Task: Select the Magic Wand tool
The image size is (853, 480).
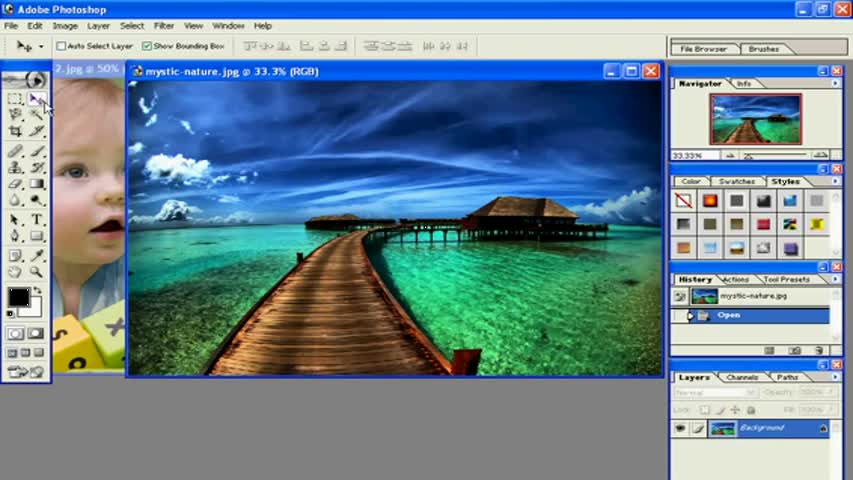Action: [36, 114]
